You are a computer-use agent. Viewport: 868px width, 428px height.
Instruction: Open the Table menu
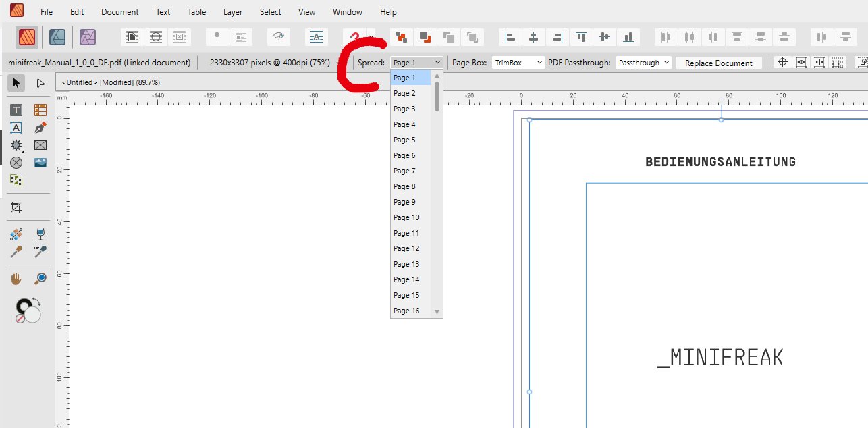point(196,12)
